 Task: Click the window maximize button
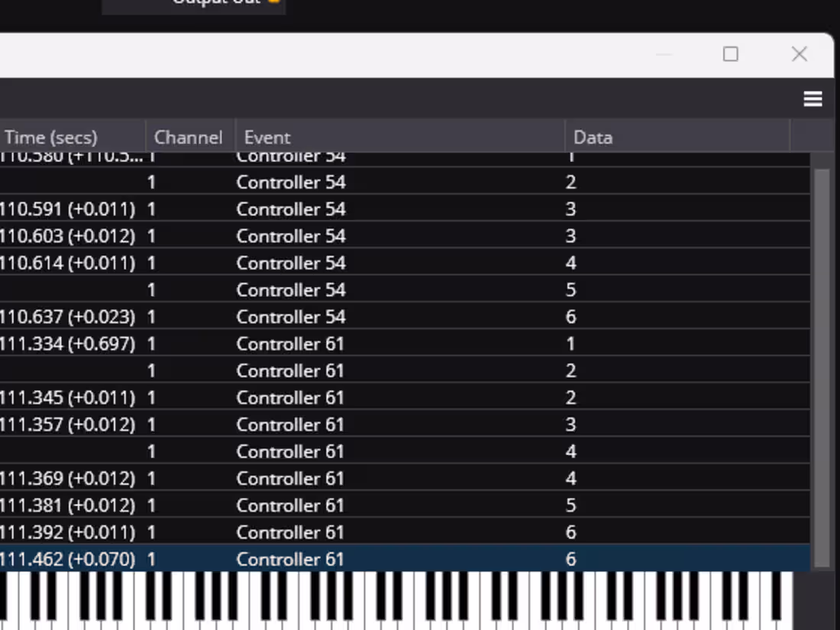[730, 54]
